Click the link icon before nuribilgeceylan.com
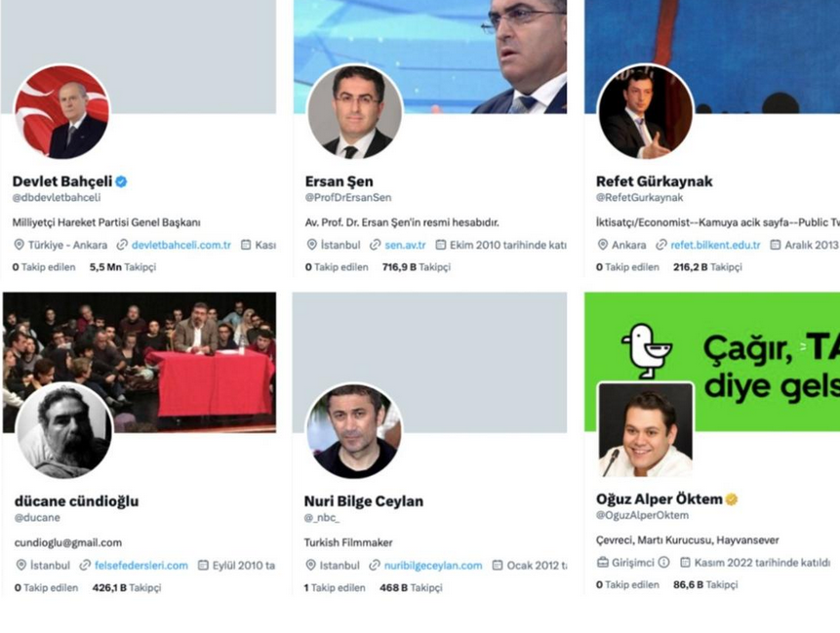 (x=375, y=565)
